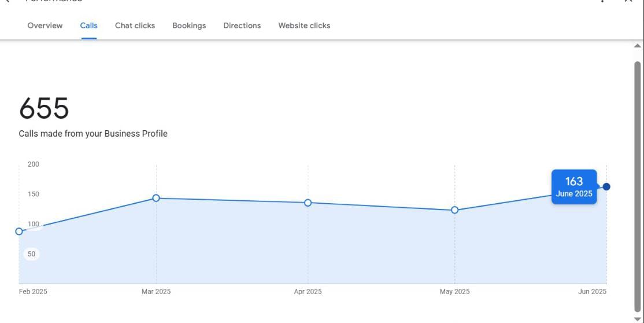Open the Website clicks tab
The height and width of the screenshot is (323, 644).
pos(304,25)
